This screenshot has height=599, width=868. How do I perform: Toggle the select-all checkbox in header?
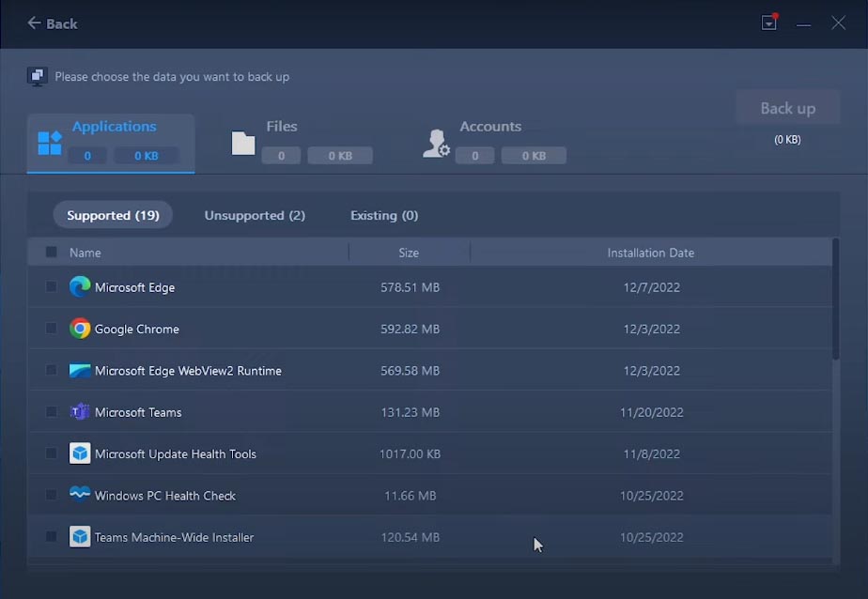(x=51, y=253)
